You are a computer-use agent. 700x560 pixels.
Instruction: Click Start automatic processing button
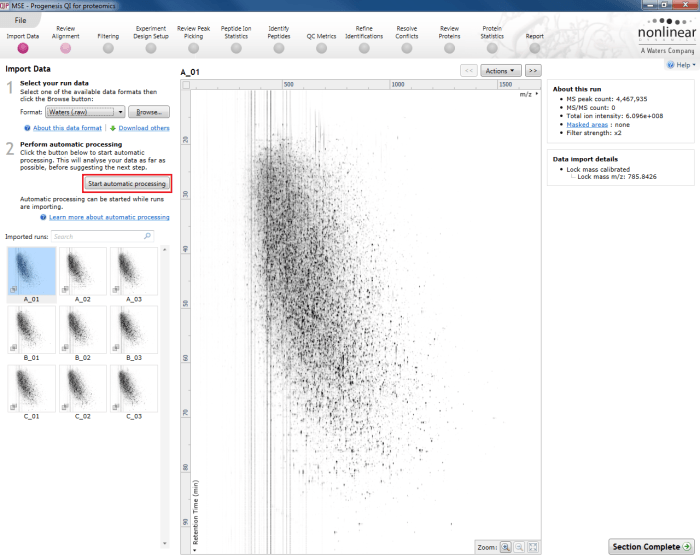tap(127, 184)
